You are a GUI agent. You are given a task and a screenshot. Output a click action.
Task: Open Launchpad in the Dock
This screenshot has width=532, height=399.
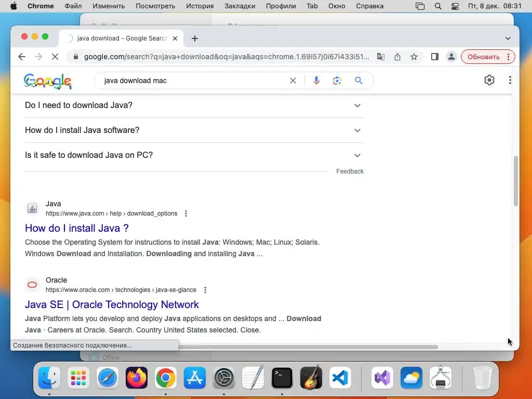coord(78,378)
